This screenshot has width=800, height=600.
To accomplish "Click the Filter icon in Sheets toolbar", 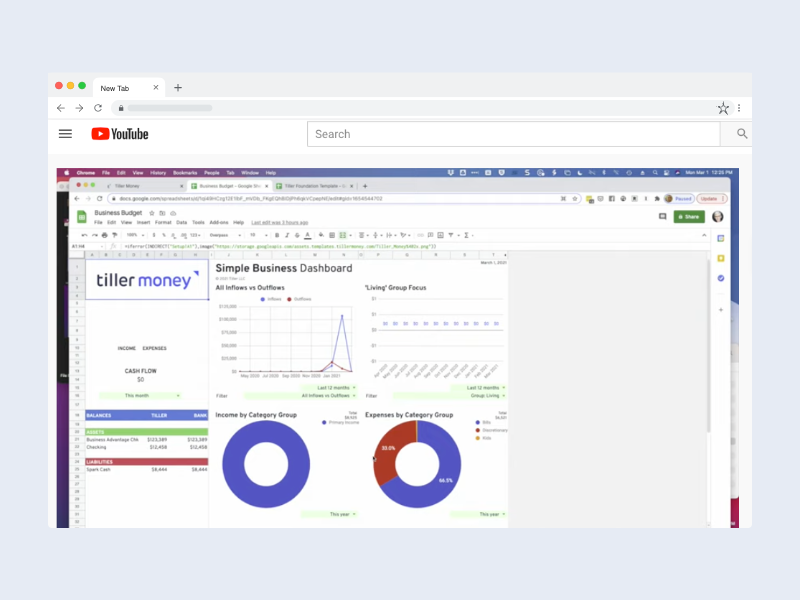I will (x=451, y=235).
